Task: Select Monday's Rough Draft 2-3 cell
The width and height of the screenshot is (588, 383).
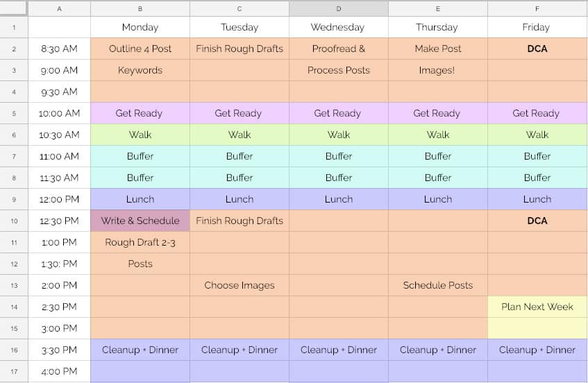Action: 140,242
